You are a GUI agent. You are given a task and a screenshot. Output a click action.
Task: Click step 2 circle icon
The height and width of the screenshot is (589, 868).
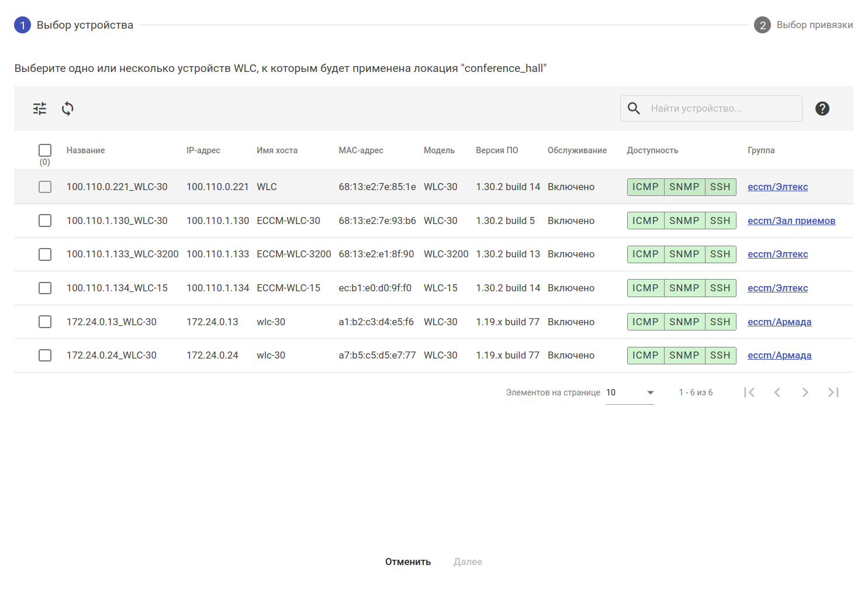762,25
